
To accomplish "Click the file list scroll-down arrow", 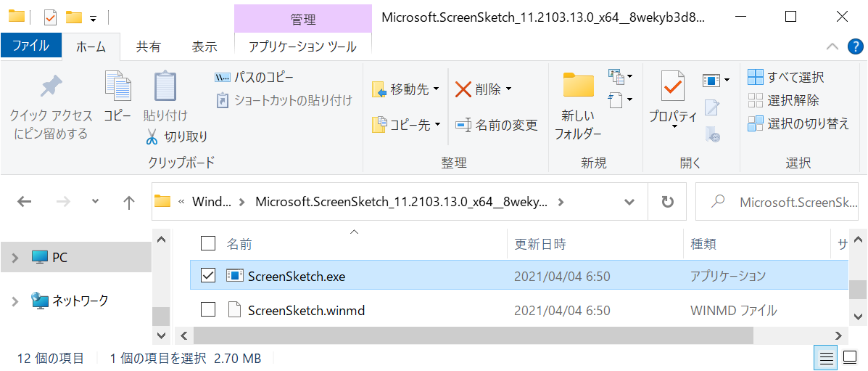I will tap(857, 318).
